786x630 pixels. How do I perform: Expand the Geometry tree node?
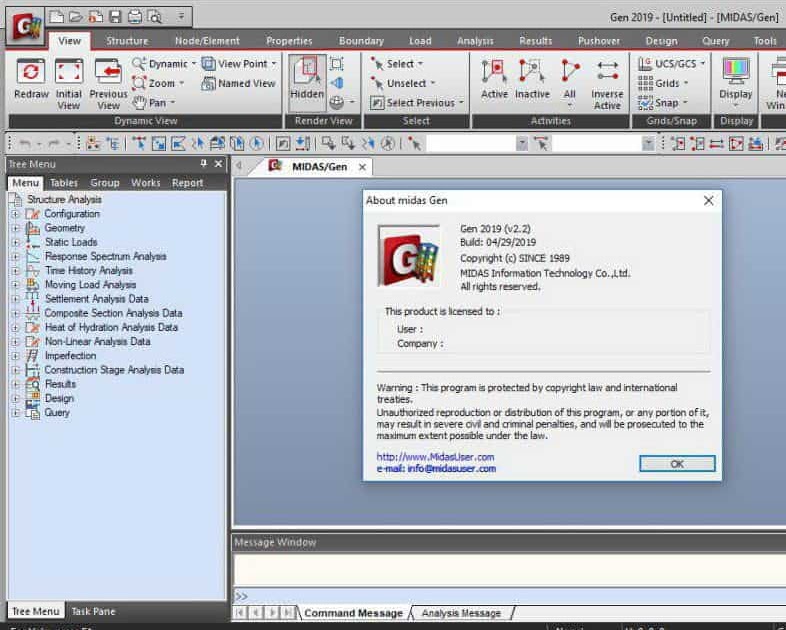(x=16, y=228)
